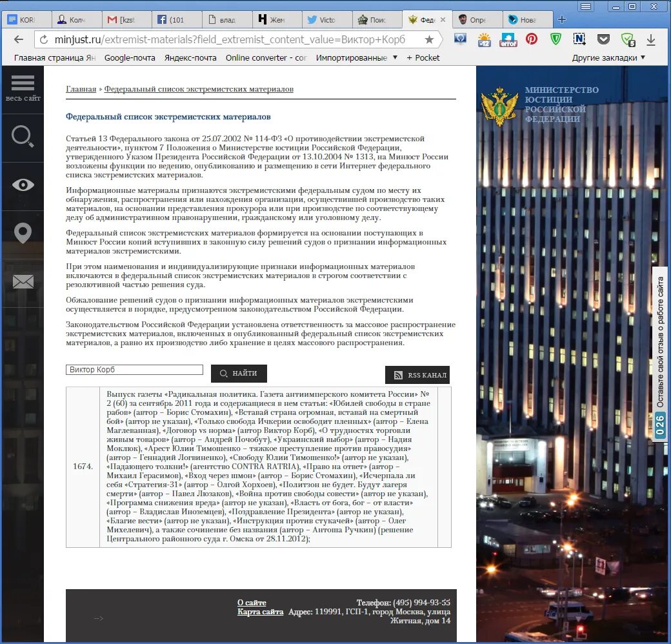671x644 pixels.
Task: Open Online converter bookmark
Action: pyautogui.click(x=266, y=58)
